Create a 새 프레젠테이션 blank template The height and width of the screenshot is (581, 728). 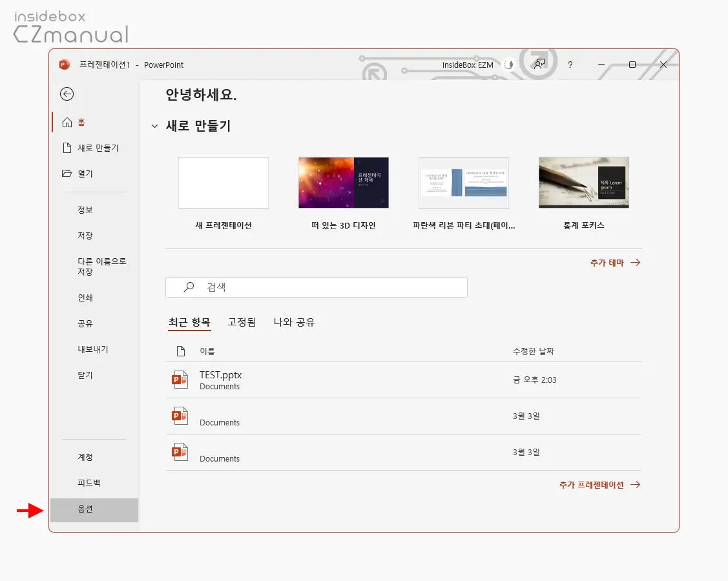pos(224,194)
